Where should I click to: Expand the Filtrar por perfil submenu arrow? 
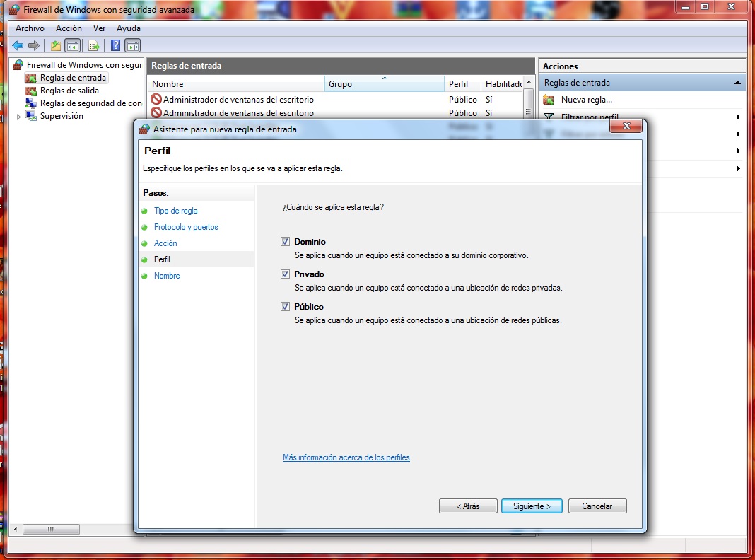pos(737,117)
